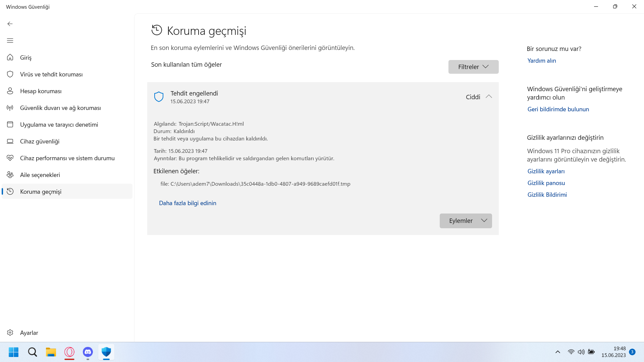Select Uygulama ve tarayıcı denetimi
The width and height of the screenshot is (644, 362).
point(59,125)
